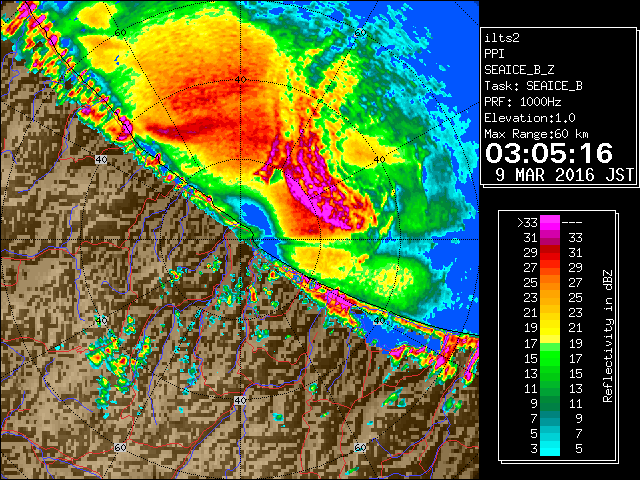Click the red 29–31 dBZ legend color band

(x=550, y=253)
